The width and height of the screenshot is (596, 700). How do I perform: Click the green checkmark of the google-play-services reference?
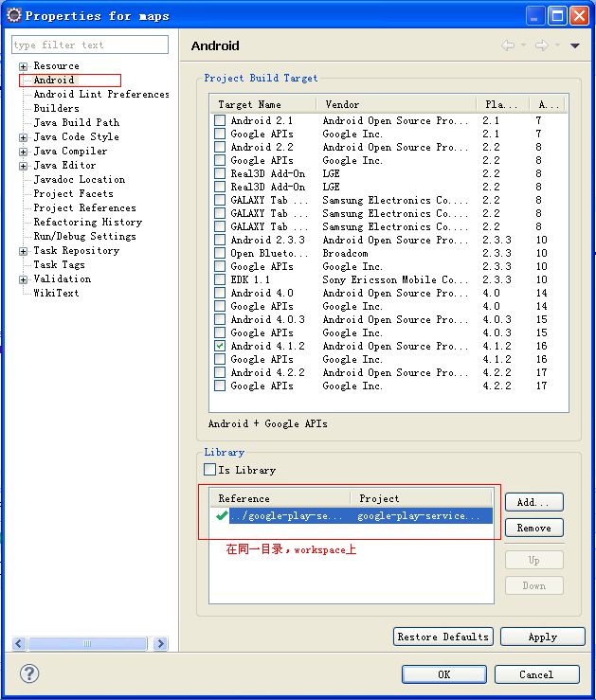point(222,515)
